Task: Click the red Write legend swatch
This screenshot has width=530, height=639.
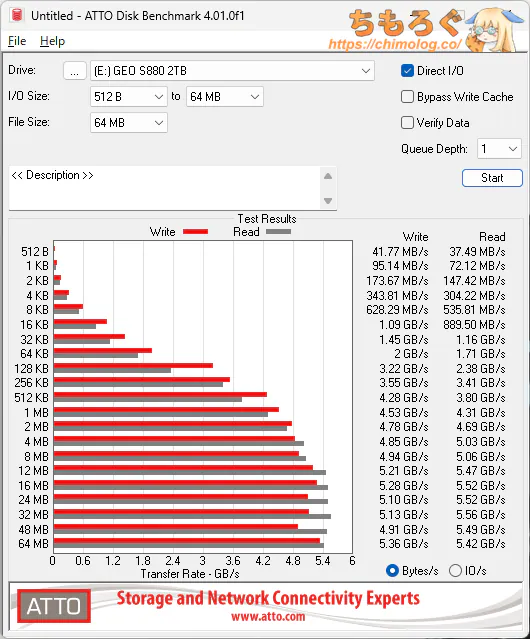Action: pos(196,231)
